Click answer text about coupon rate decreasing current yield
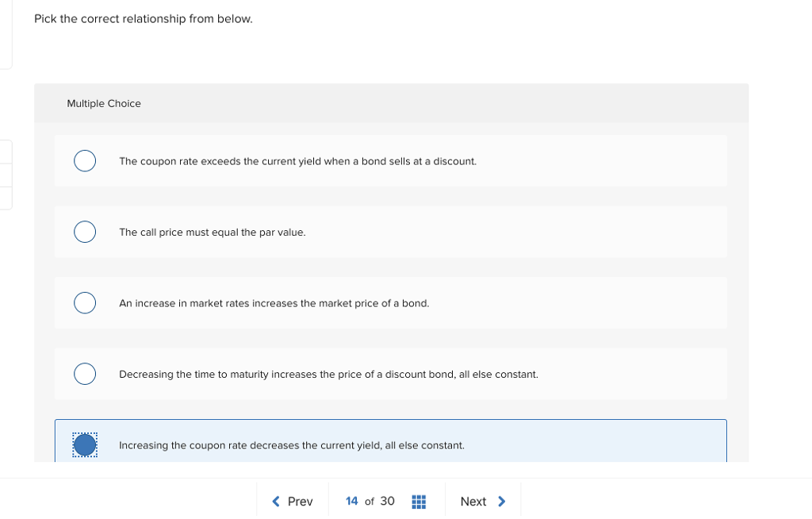The height and width of the screenshot is (519, 812). coord(292,445)
